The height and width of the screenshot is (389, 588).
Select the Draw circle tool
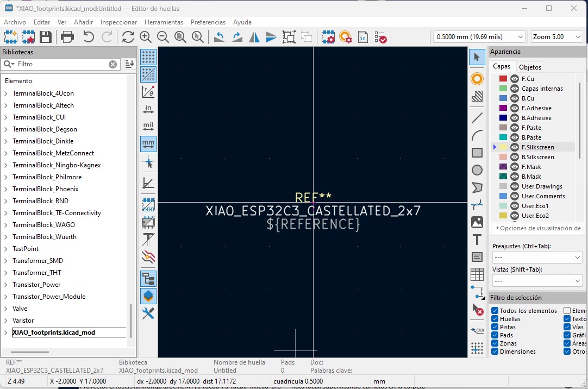(477, 170)
